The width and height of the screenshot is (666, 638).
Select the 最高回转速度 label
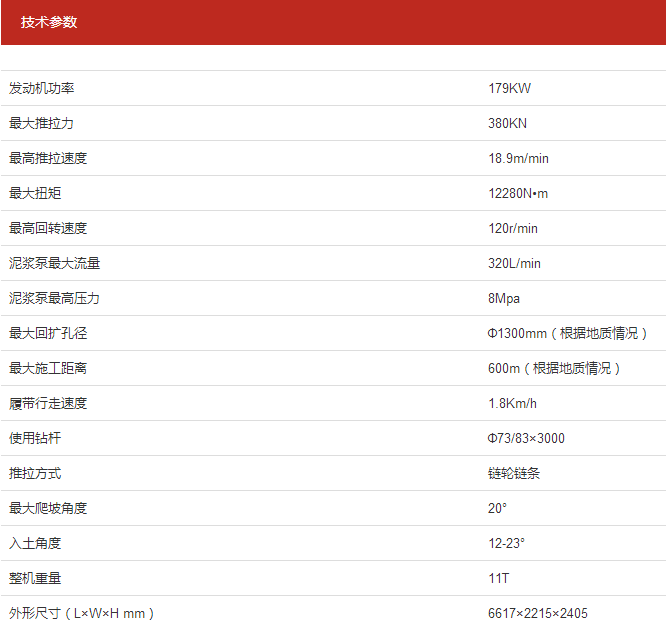[48, 228]
